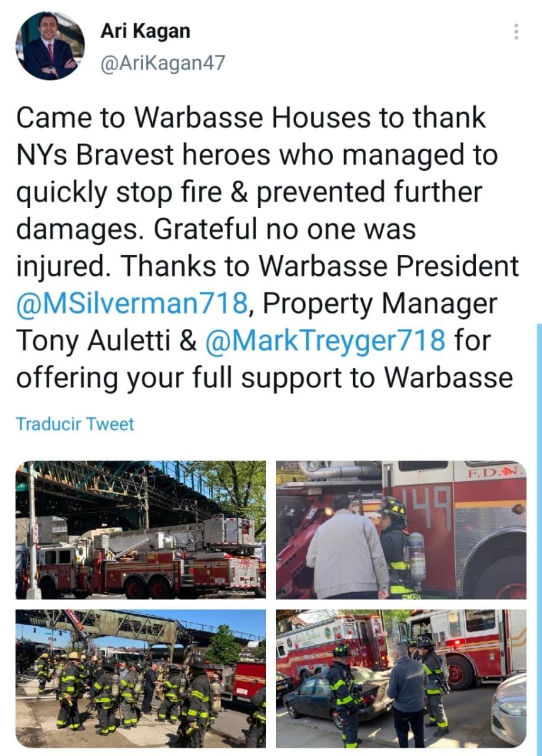Open the @AriKagan47 handle

click(162, 63)
